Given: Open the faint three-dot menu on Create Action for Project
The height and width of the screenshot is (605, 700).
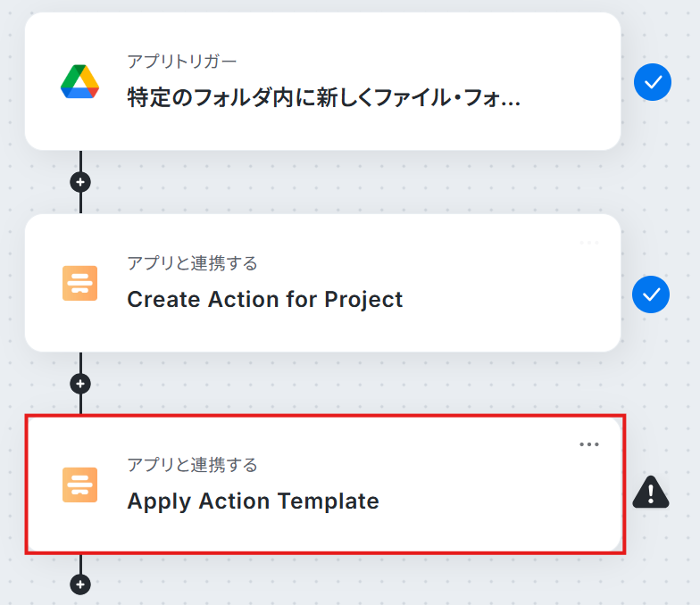Looking at the screenshot, I should [x=589, y=243].
